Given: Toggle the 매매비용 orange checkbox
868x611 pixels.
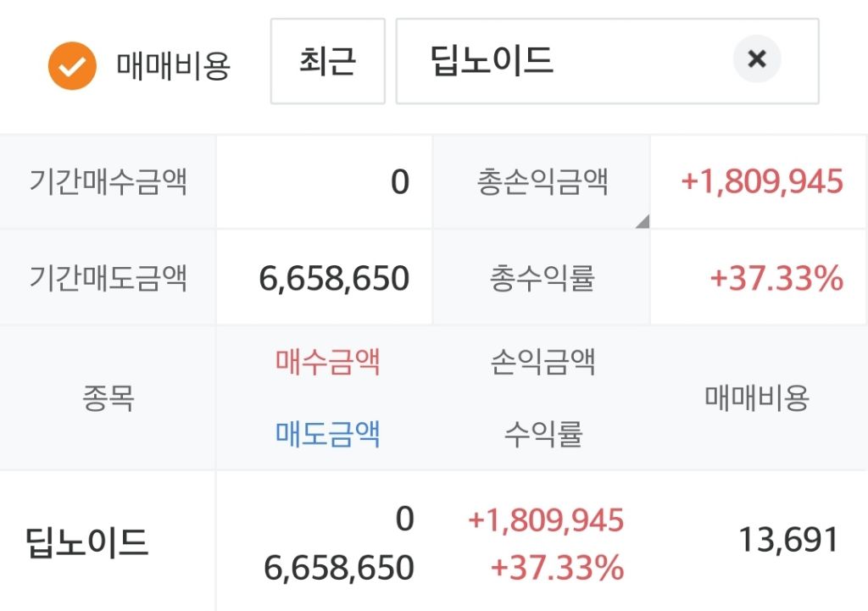Looking at the screenshot, I should [72, 66].
